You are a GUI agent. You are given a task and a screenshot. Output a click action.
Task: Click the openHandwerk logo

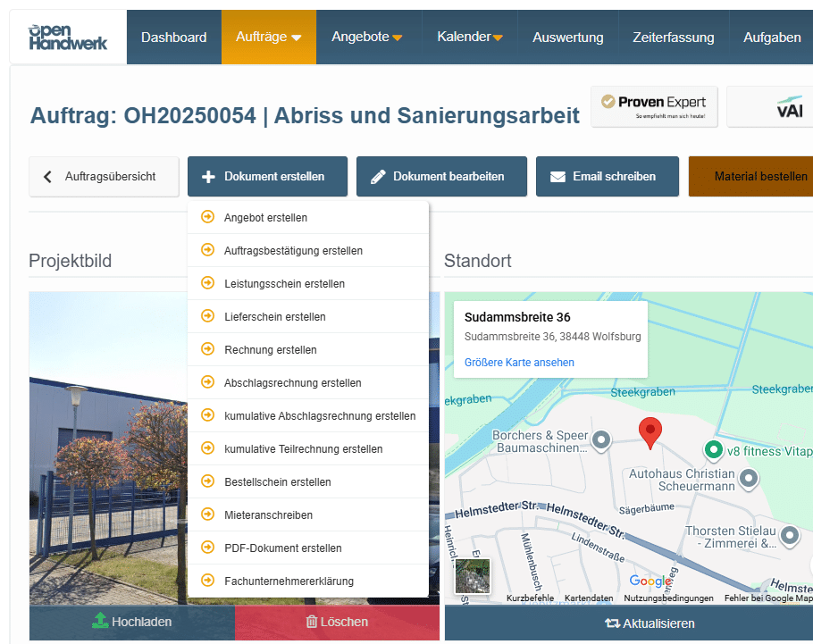click(68, 38)
